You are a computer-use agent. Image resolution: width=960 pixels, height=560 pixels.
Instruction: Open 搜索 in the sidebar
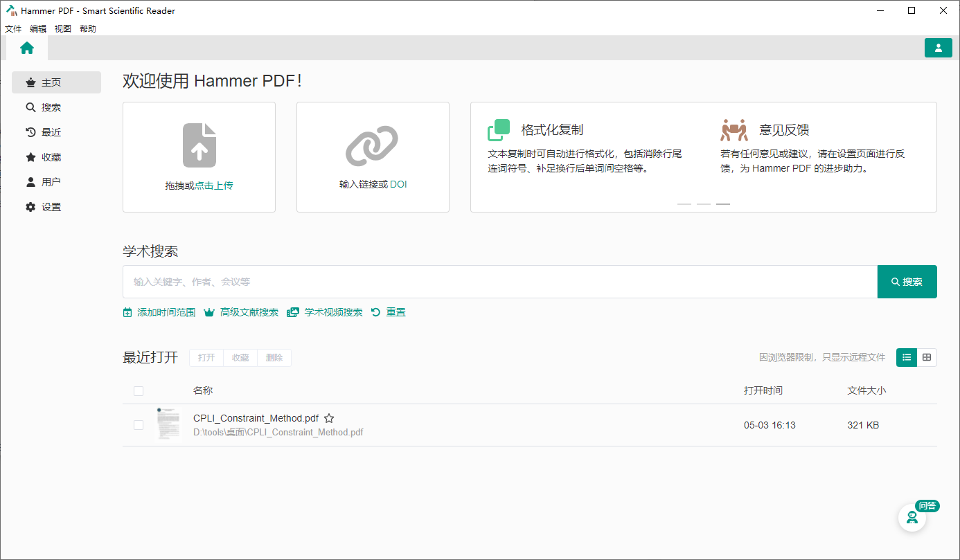tap(56, 107)
